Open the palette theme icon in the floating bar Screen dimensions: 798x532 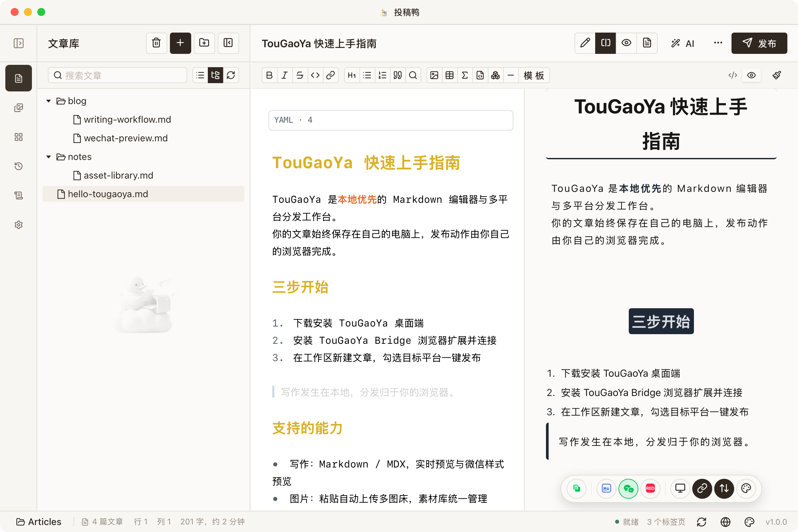coord(746,488)
